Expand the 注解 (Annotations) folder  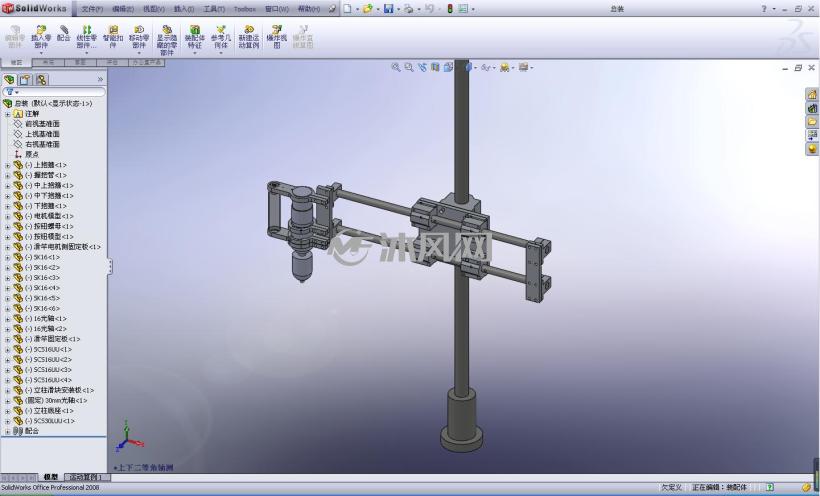pyautogui.click(x=7, y=114)
